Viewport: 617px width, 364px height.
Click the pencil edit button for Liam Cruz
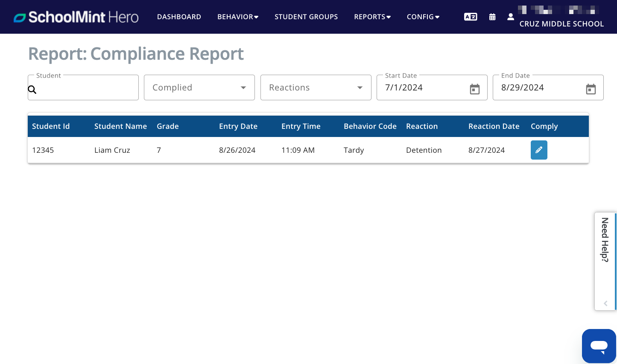click(539, 150)
